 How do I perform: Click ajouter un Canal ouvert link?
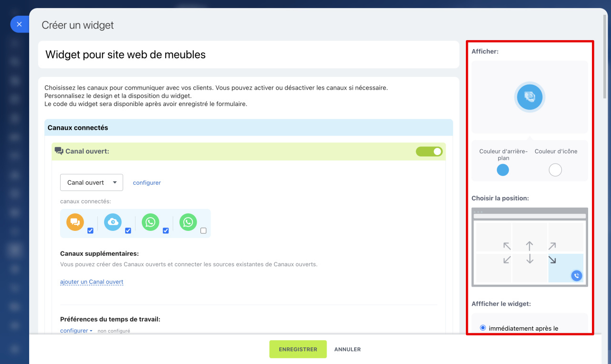[x=92, y=282]
